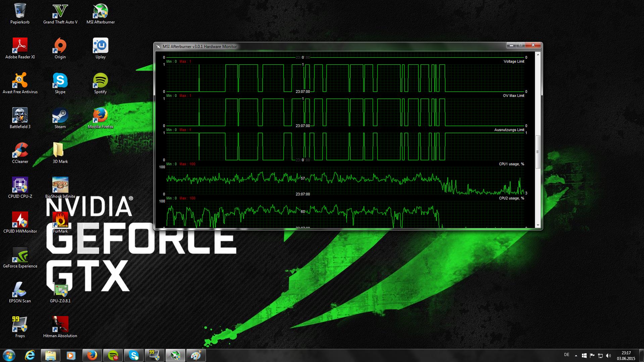Click the Hardware Monitor scrollbar thumb
Image resolution: width=644 pixels, height=362 pixels.
(x=538, y=152)
